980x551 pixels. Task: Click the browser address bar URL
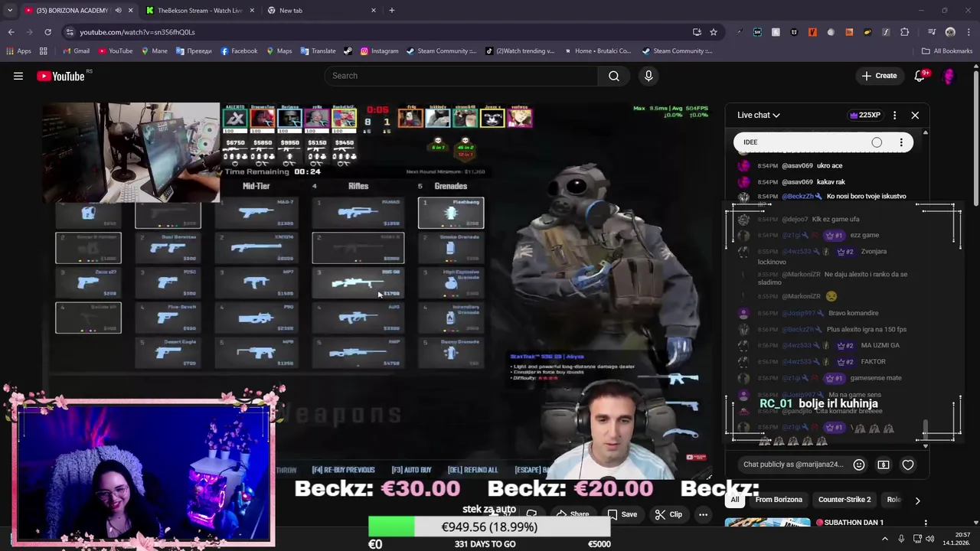click(138, 32)
